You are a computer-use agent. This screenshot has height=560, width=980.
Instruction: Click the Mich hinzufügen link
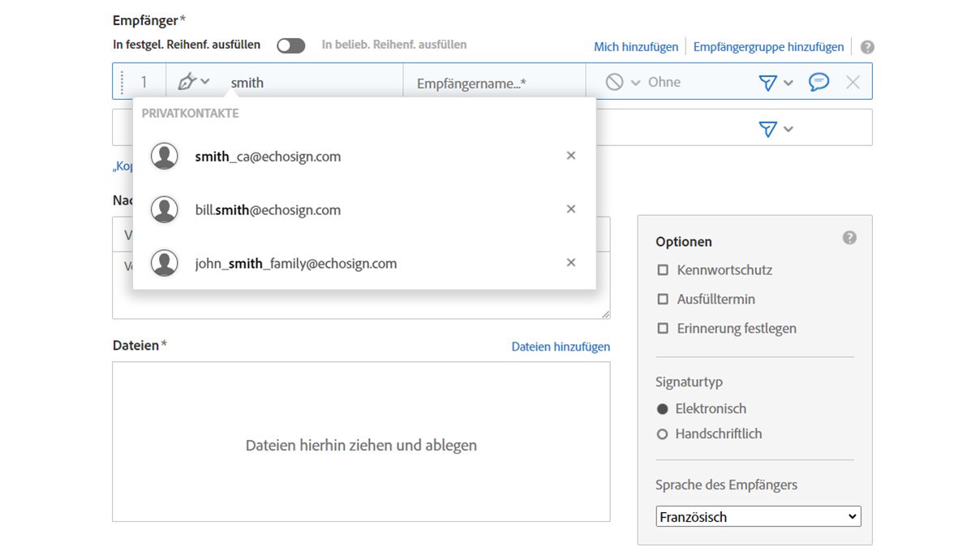tap(636, 47)
